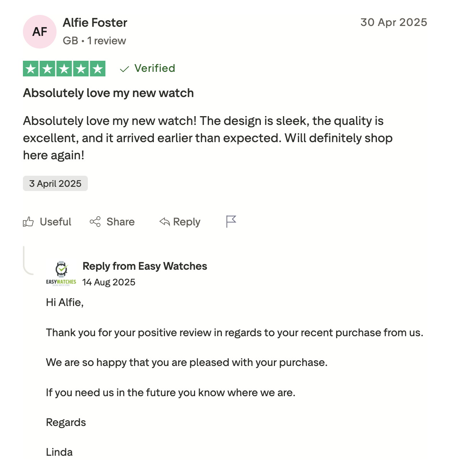The height and width of the screenshot is (476, 456).
Task: Click the Verified checkmark icon
Action: pyautogui.click(x=124, y=69)
